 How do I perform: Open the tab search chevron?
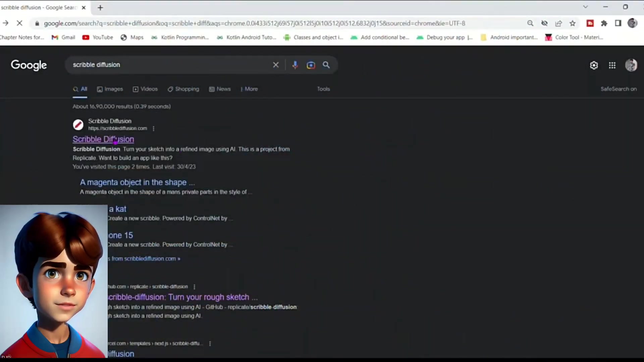click(586, 7)
